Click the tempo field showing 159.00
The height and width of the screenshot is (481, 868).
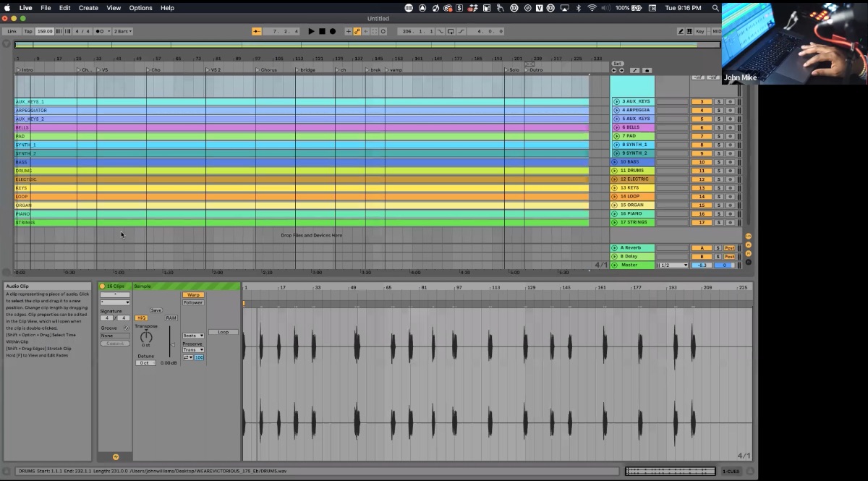click(43, 31)
